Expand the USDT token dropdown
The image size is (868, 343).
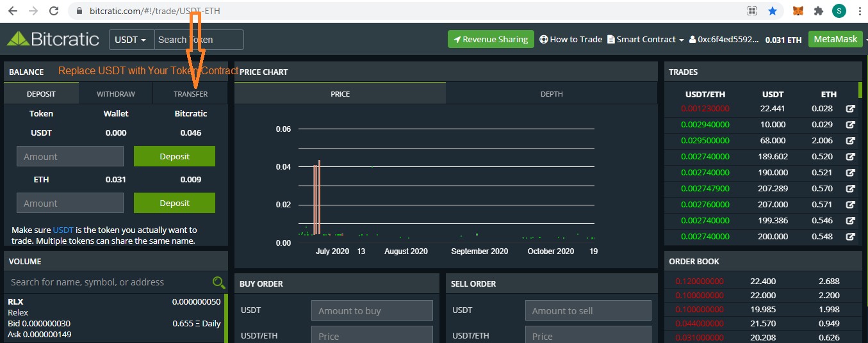pyautogui.click(x=131, y=40)
